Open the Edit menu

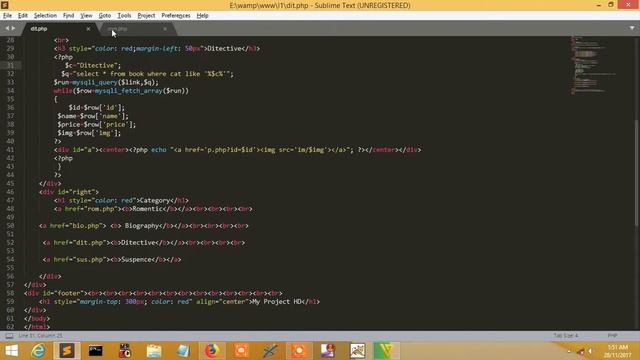tap(23, 16)
